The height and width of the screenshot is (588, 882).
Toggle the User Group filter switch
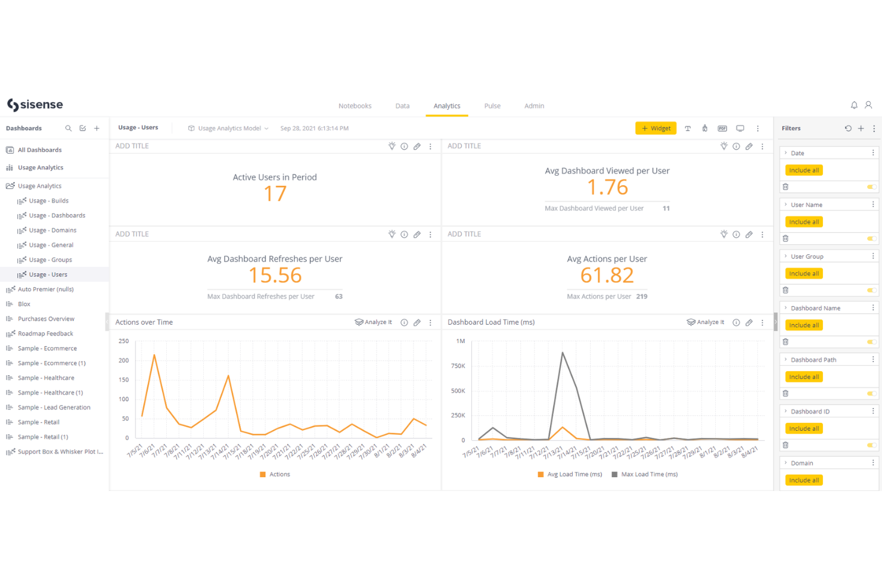coord(871,290)
